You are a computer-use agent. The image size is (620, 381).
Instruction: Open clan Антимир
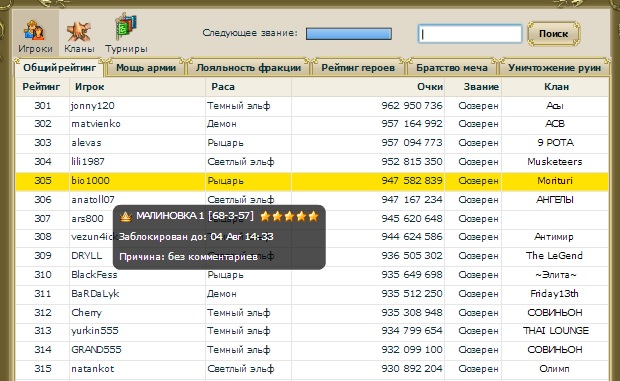(x=554, y=237)
